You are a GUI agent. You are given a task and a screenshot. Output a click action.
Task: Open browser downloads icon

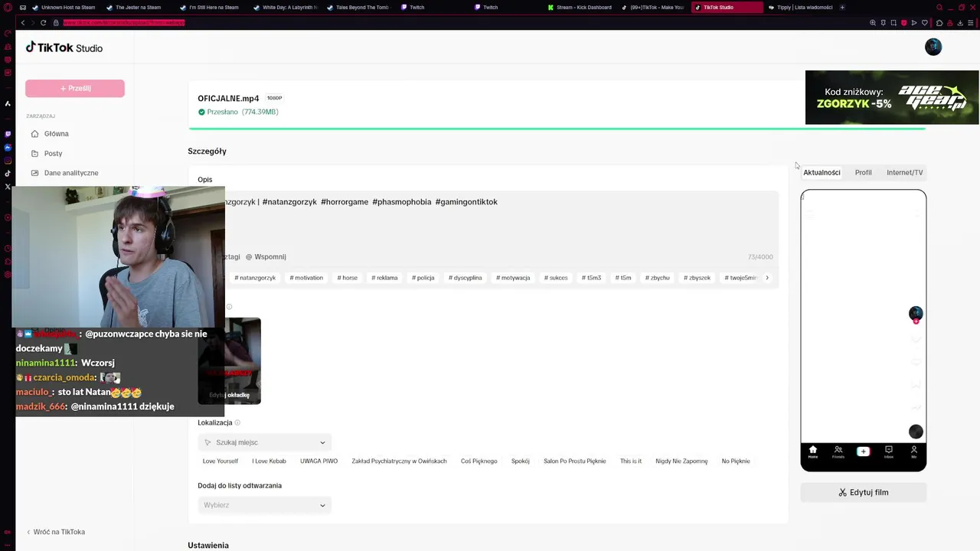960,23
